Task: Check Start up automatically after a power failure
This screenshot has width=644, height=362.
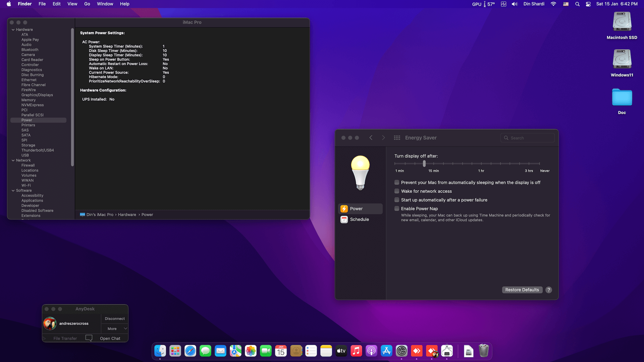Action: 397,200
